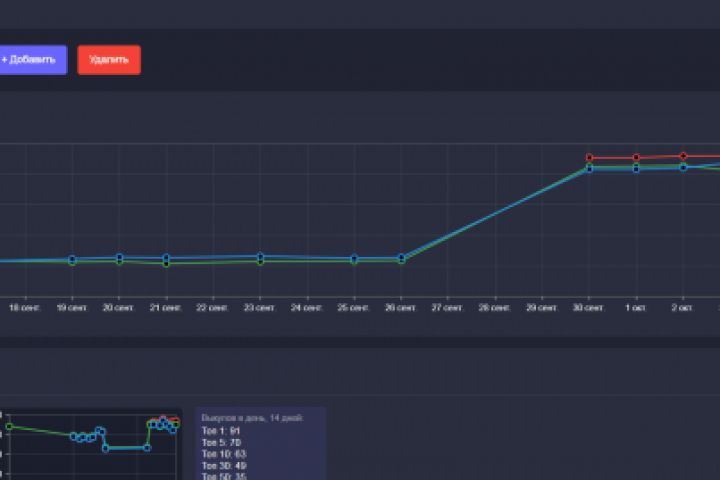Select the blue data point at 30 сент
This screenshot has width=720, height=480.
589,169
